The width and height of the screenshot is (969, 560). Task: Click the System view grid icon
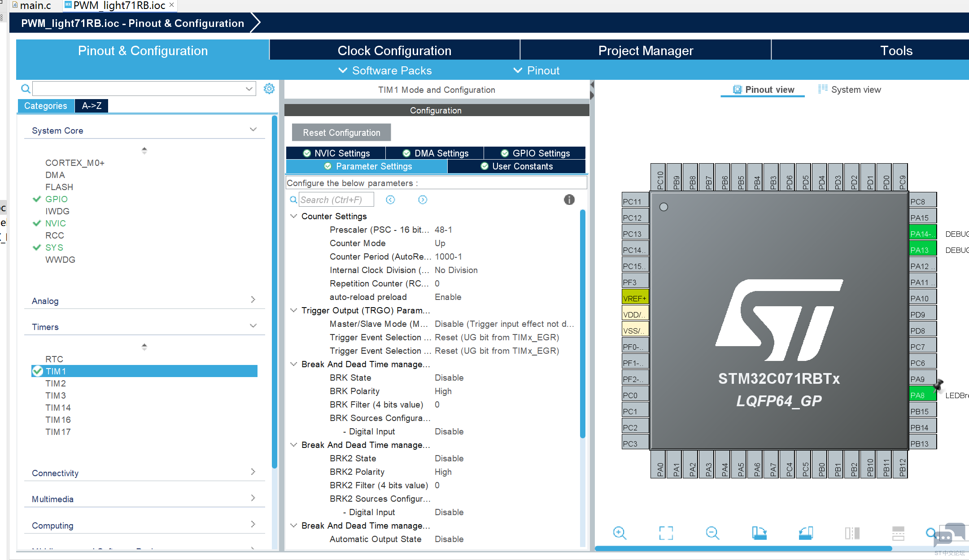pos(823,89)
